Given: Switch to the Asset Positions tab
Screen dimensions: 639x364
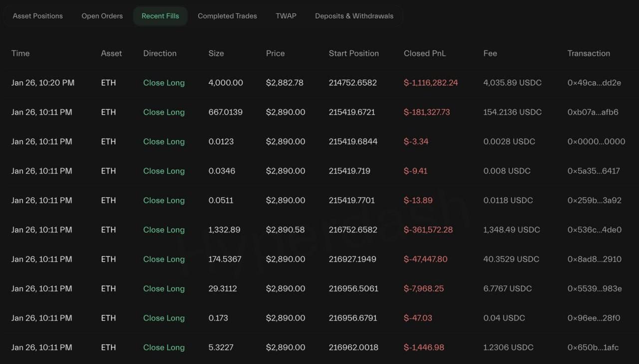Looking at the screenshot, I should pyautogui.click(x=38, y=16).
